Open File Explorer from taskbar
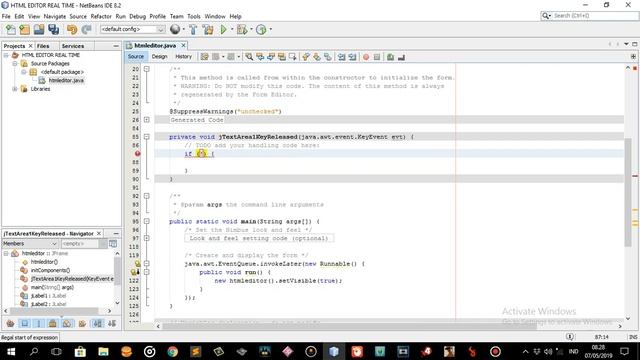The height and width of the screenshot is (360, 640). coord(103,351)
